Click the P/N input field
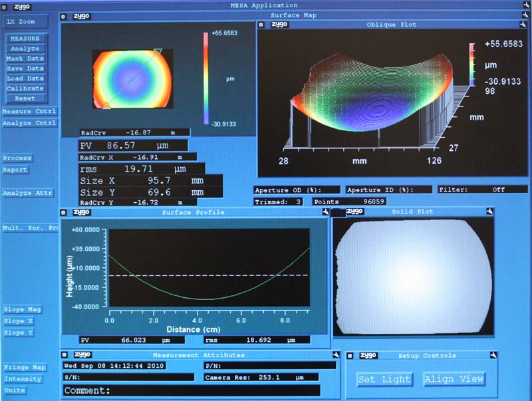532x401 pixels. pos(270,366)
